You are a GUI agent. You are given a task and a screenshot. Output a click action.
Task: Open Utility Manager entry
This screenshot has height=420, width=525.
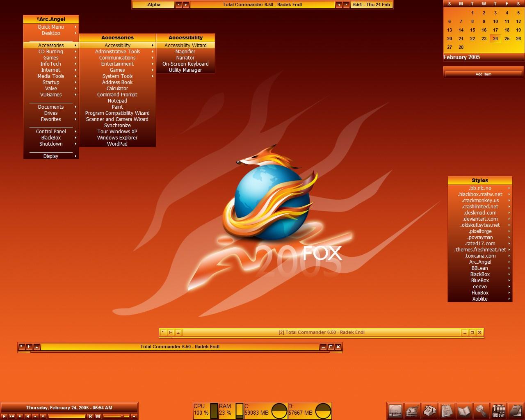point(185,70)
